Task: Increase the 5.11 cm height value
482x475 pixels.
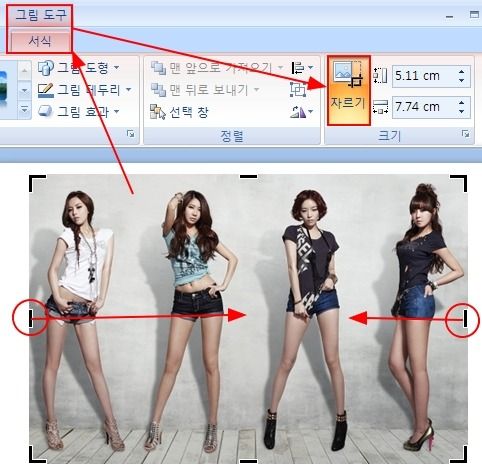Action: pos(462,72)
